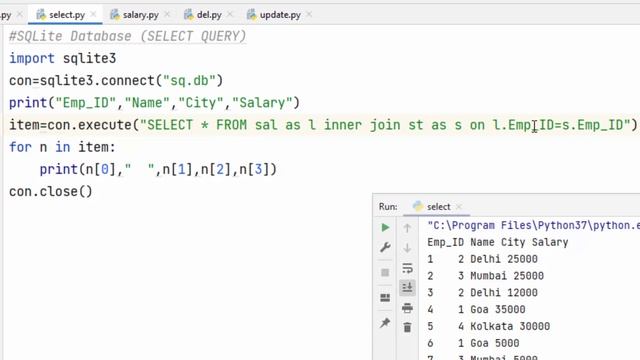This screenshot has height=360, width=640.
Task: Click the "sq.db" string in connect call
Action: pos(189,80)
